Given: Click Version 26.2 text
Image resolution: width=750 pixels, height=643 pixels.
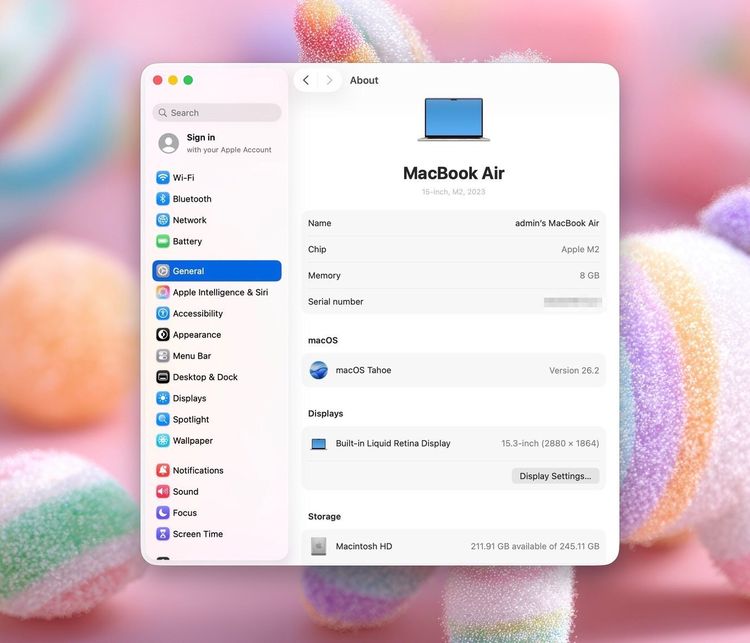Looking at the screenshot, I should [574, 370].
